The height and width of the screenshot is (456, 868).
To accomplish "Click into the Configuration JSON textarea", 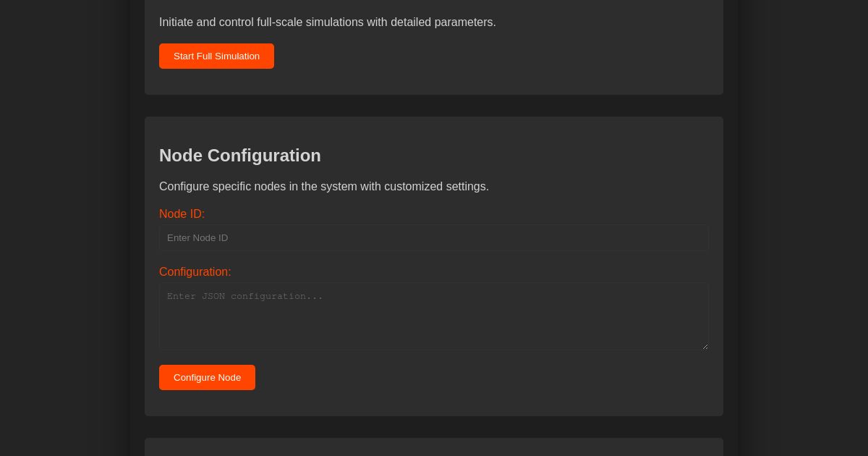I will [434, 316].
